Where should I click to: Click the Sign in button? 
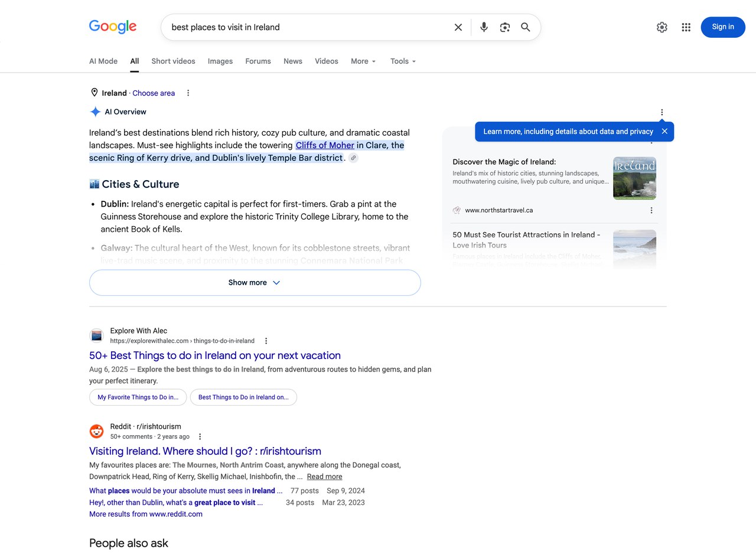coord(723,27)
